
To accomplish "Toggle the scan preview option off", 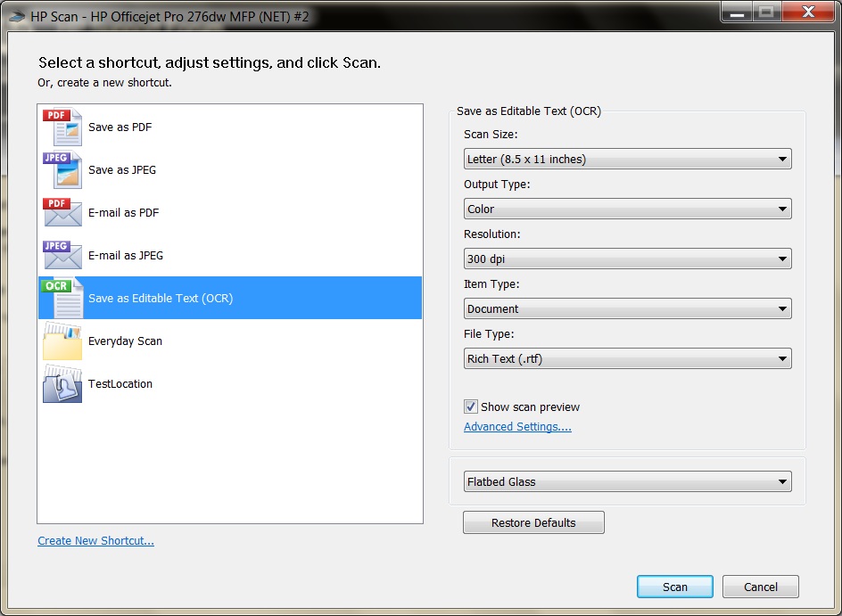I will click(x=470, y=407).
